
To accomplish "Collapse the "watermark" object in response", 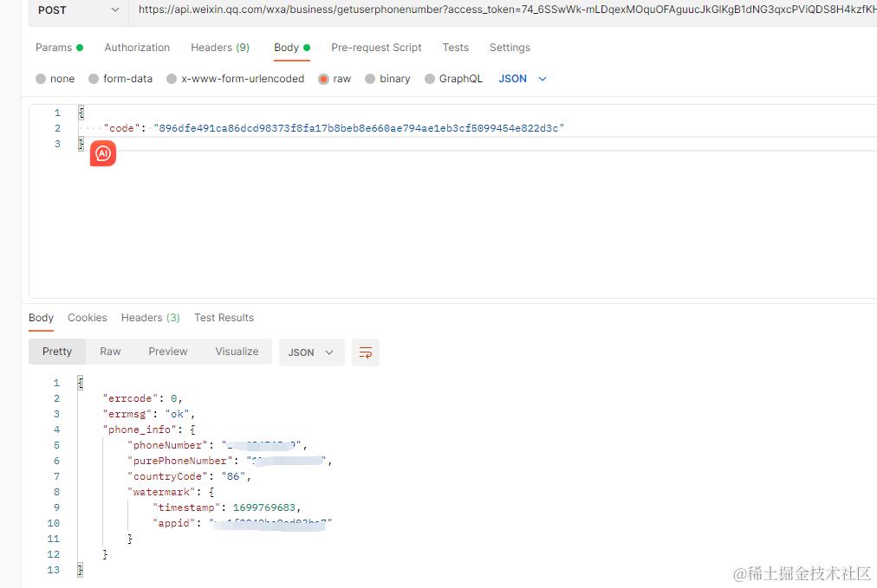I will tap(211, 493).
